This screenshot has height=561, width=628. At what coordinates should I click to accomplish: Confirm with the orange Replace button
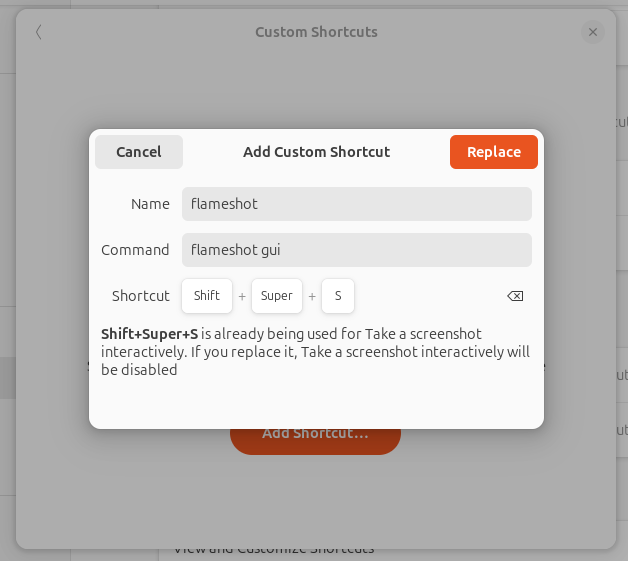[494, 152]
